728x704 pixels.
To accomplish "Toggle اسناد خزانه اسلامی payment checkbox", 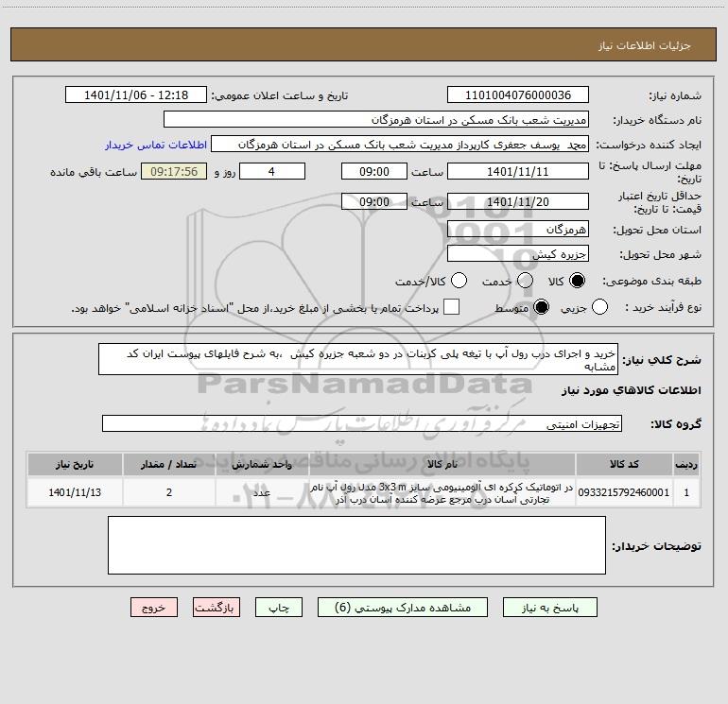I will [451, 307].
